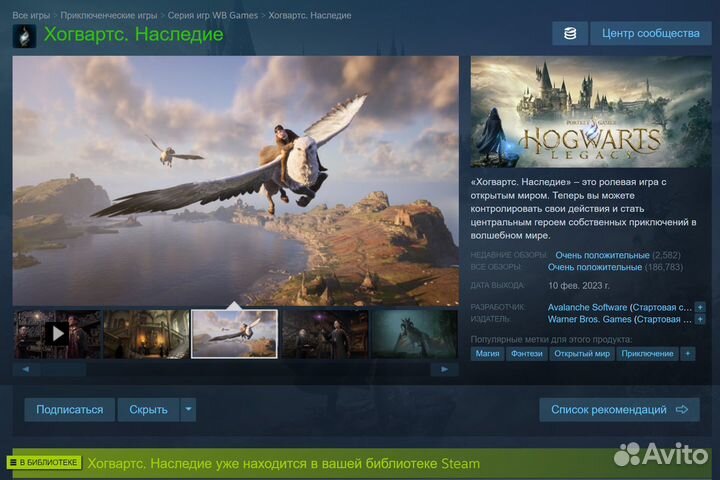
Task: Click the release date 10 фев. 2023 г.
Action: (579, 286)
